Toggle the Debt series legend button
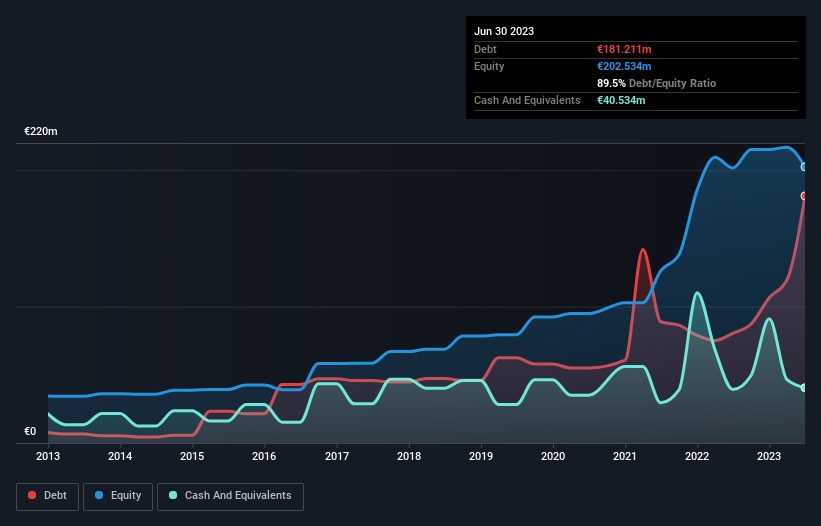 click(48, 496)
